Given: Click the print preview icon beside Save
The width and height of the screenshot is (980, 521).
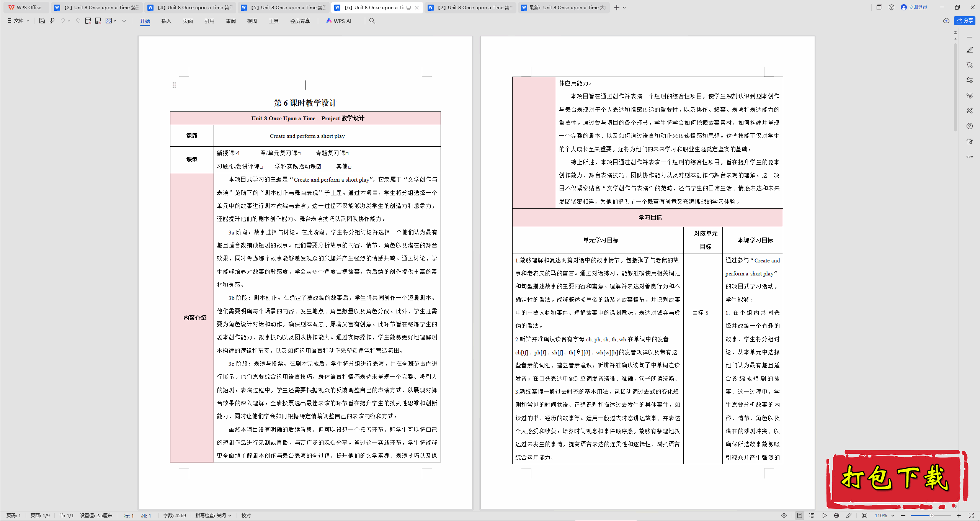Looking at the screenshot, I should (x=52, y=21).
